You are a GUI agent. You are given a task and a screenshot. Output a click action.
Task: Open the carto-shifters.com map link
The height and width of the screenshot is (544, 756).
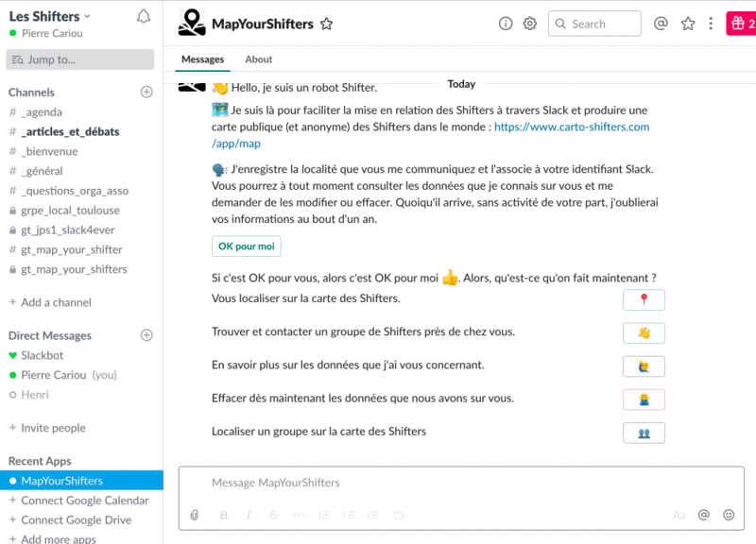(x=571, y=127)
